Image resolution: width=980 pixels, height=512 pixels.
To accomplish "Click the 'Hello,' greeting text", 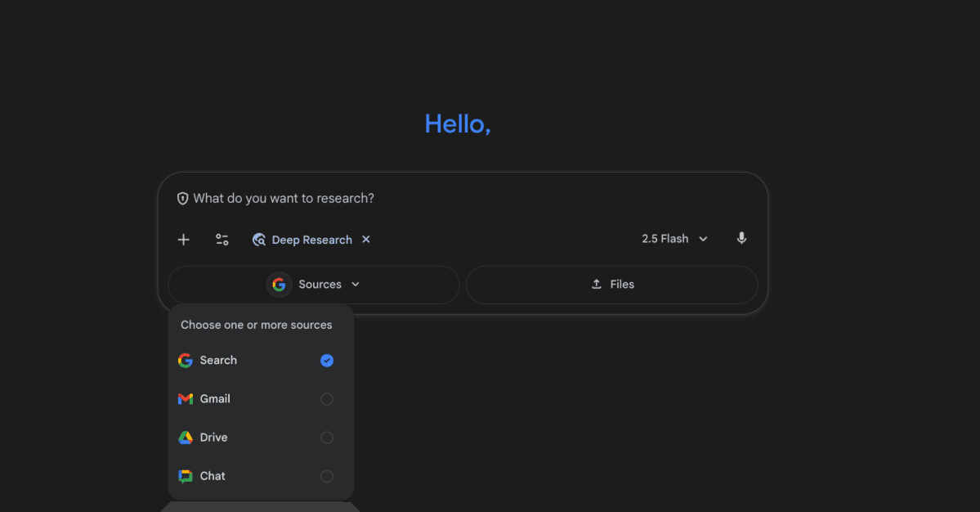I will click(x=459, y=124).
